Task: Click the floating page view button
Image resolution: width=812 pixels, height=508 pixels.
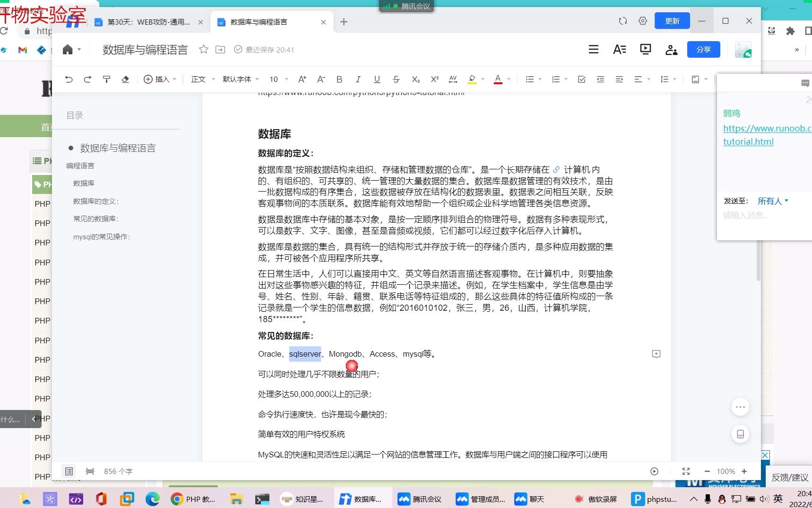Action: (x=740, y=434)
